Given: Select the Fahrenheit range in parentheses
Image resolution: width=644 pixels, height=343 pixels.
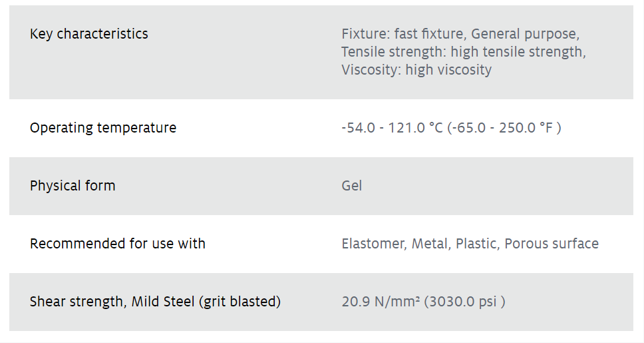Looking at the screenshot, I should pos(505,128).
